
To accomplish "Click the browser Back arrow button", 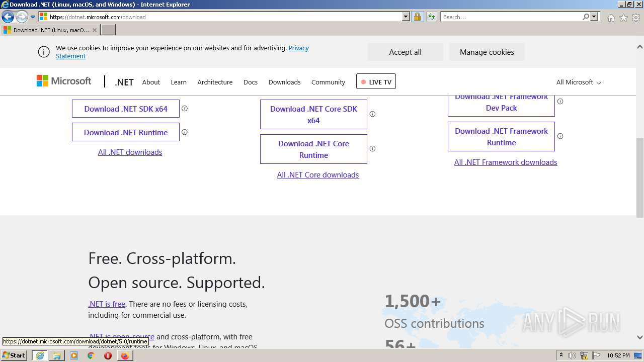I will [8, 17].
